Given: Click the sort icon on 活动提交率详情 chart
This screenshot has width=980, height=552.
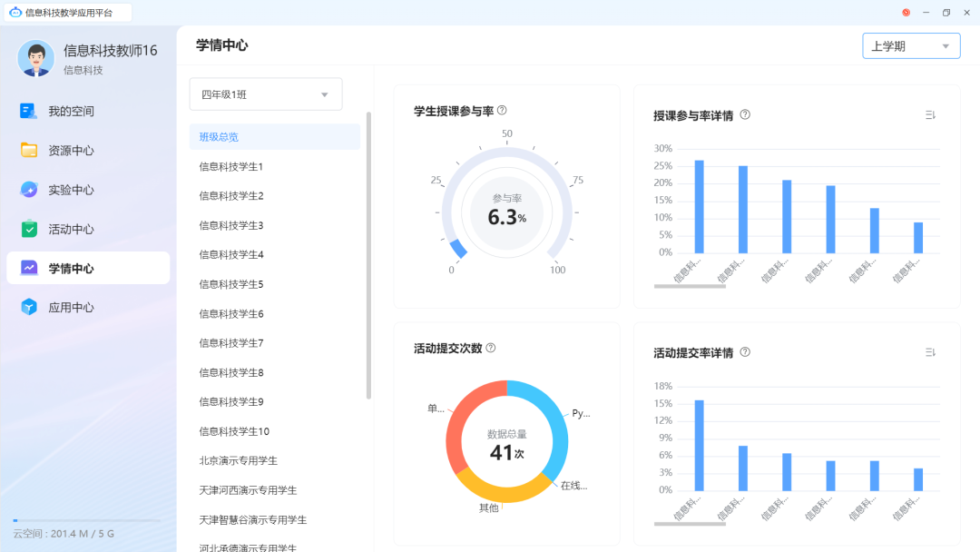Looking at the screenshot, I should (x=929, y=352).
